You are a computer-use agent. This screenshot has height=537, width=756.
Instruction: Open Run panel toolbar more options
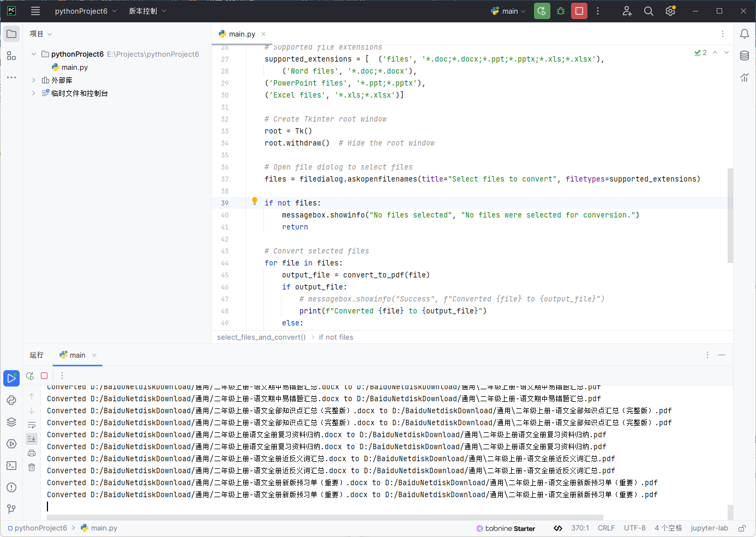coord(62,376)
